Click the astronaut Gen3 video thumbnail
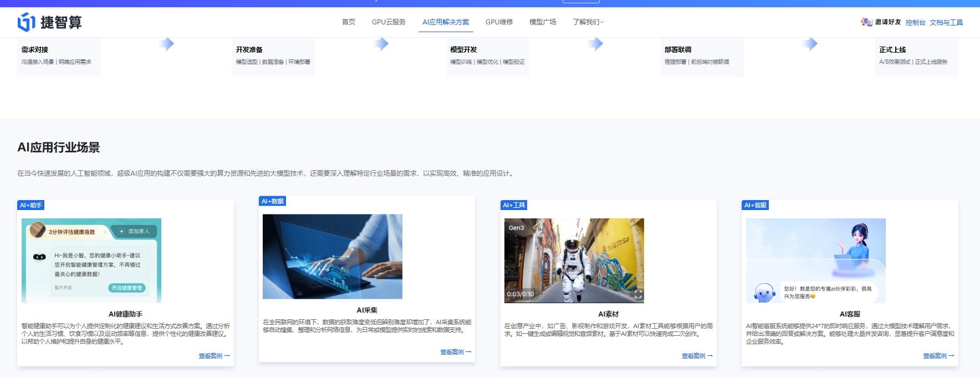Screen dimensions: 980x378 click(574, 260)
